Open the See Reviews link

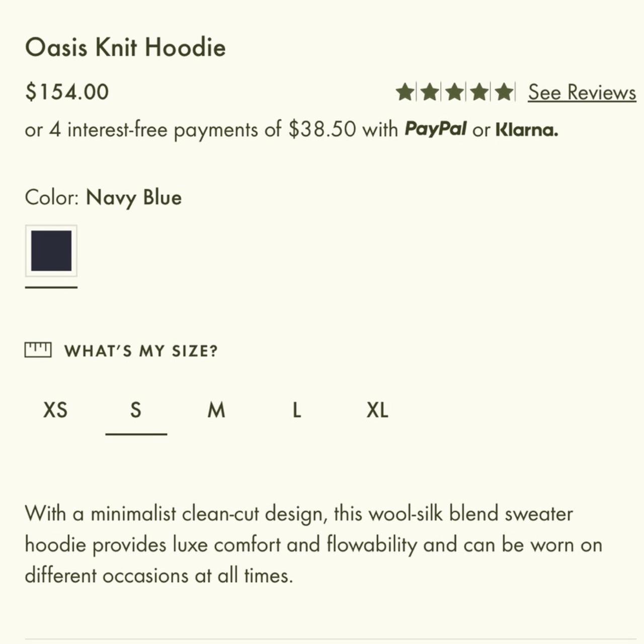point(582,93)
